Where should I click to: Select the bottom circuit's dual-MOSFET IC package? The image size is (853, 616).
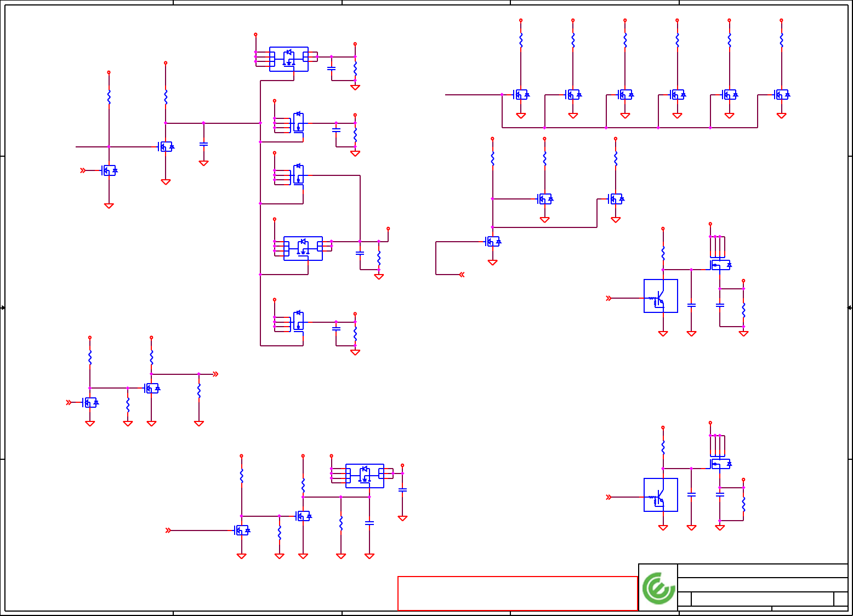point(365,476)
